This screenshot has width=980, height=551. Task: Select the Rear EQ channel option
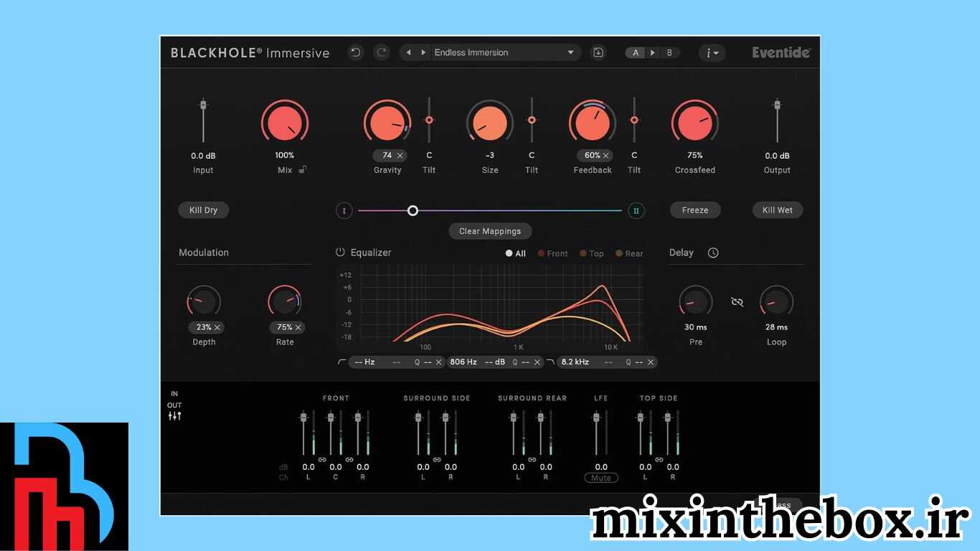(629, 253)
